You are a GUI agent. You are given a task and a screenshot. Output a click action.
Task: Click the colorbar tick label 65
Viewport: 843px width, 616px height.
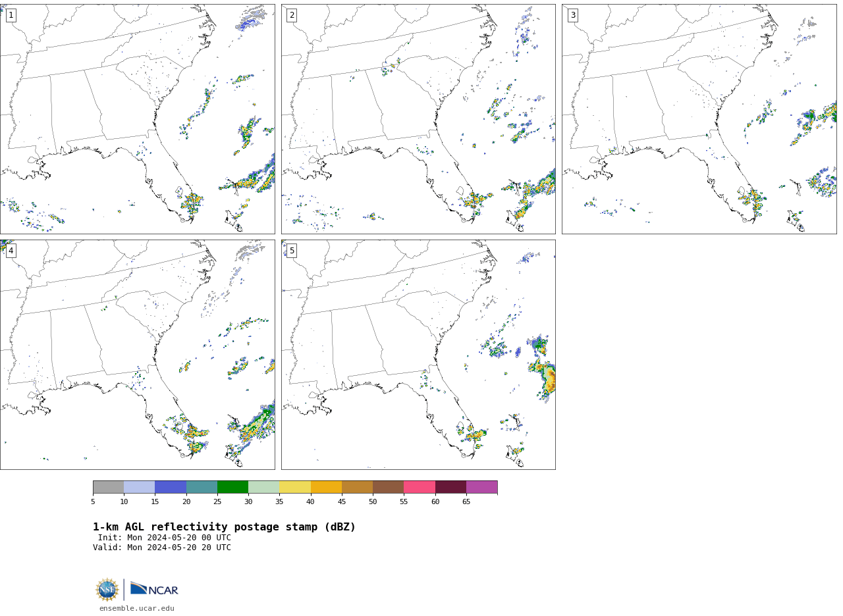pos(466,502)
